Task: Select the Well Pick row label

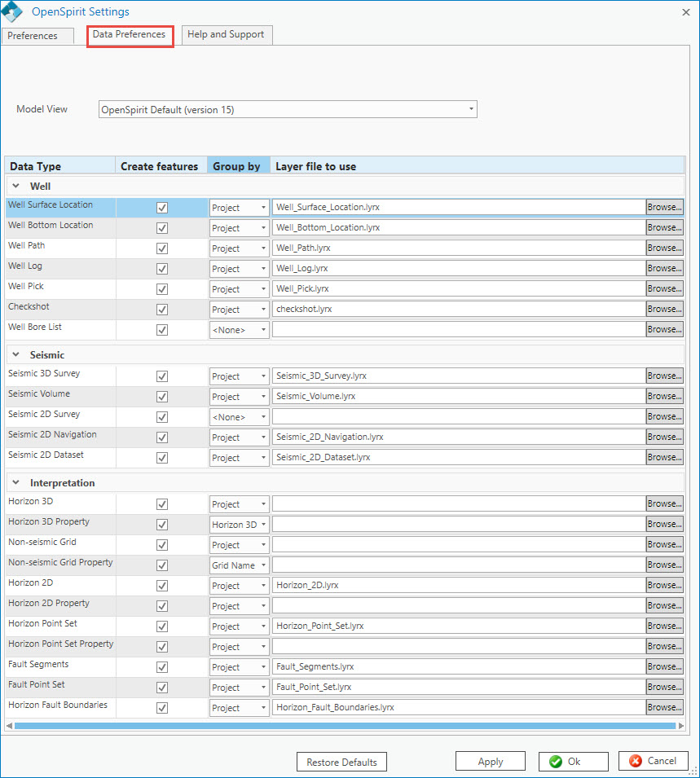Action: pyautogui.click(x=26, y=286)
